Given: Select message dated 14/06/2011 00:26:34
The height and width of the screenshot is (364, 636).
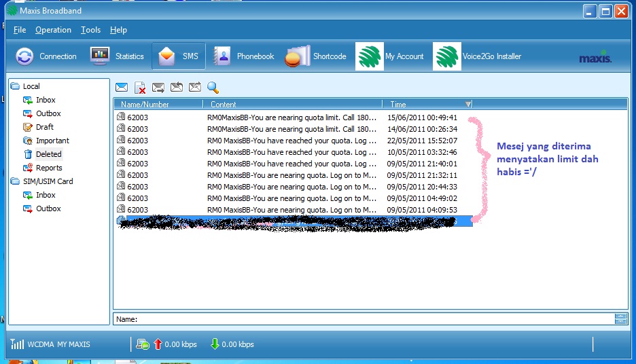Looking at the screenshot, I should click(294, 129).
